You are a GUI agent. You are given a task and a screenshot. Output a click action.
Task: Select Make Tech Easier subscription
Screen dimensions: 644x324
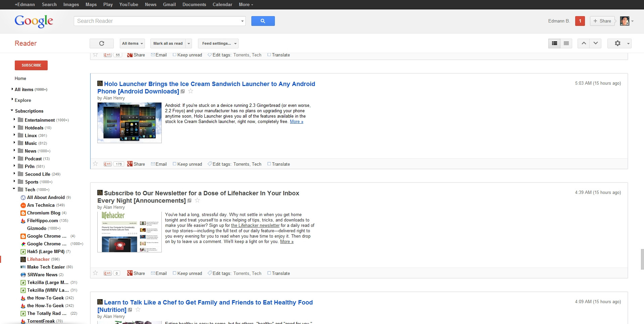(46, 267)
